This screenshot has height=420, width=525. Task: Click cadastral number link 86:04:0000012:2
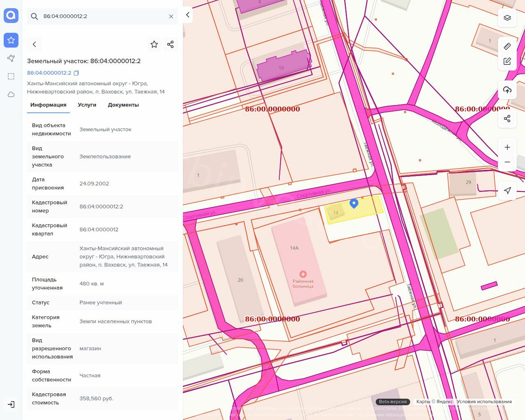(49, 73)
